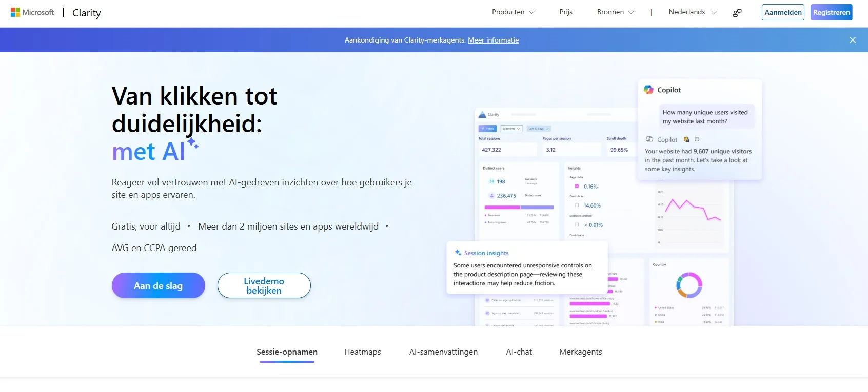The width and height of the screenshot is (868, 392).
Task: Click the 3.12 pages per session value
Action: pyautogui.click(x=551, y=150)
